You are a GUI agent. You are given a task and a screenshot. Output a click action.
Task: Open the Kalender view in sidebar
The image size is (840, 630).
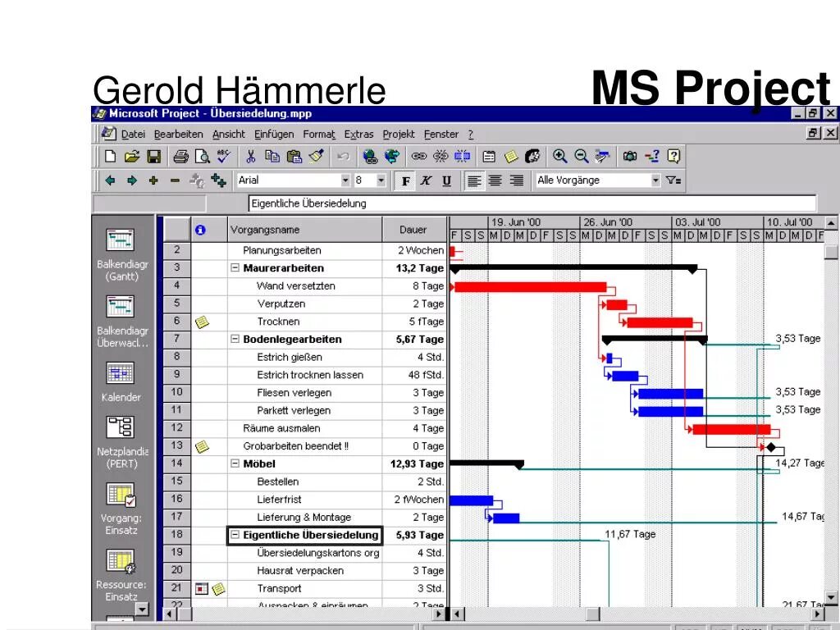[x=121, y=382]
